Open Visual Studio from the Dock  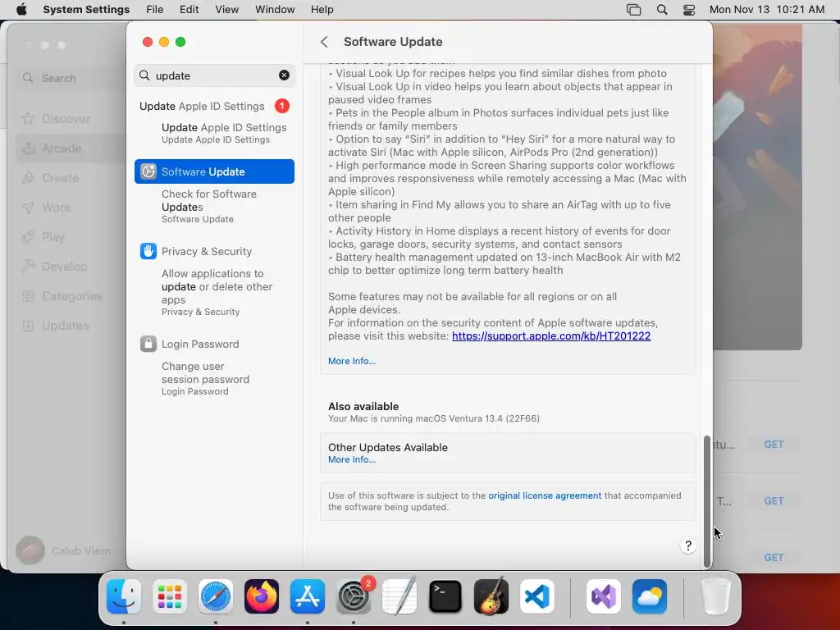coord(604,596)
